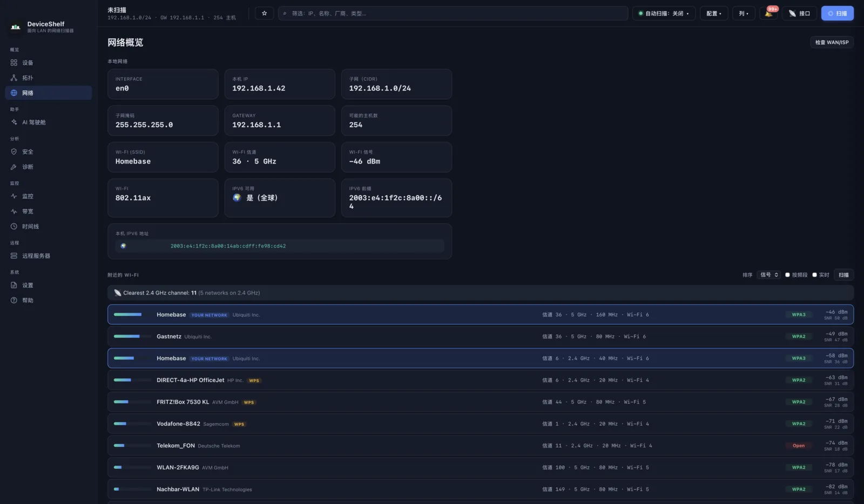This screenshot has height=504, width=864.
Task: Click the signal bar of FRITZ!Box 7530 KL
Action: point(132,402)
